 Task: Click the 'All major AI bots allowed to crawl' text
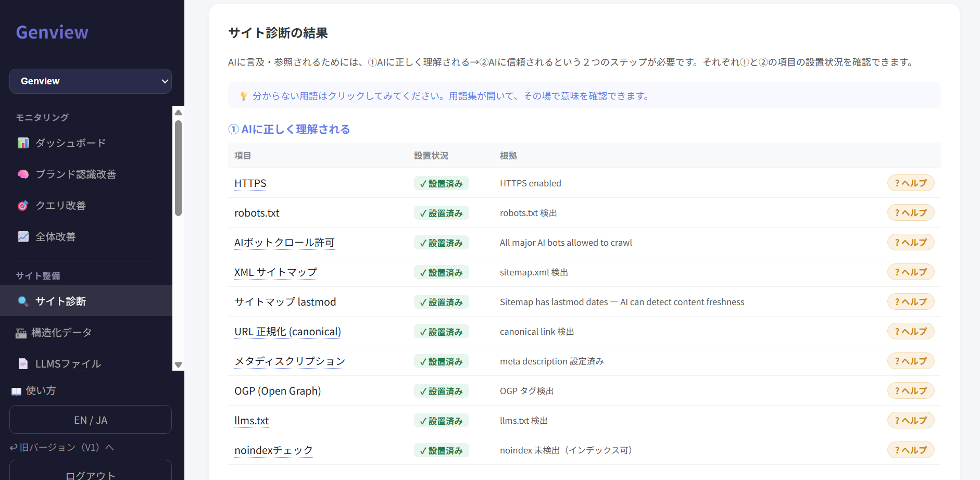coord(566,243)
